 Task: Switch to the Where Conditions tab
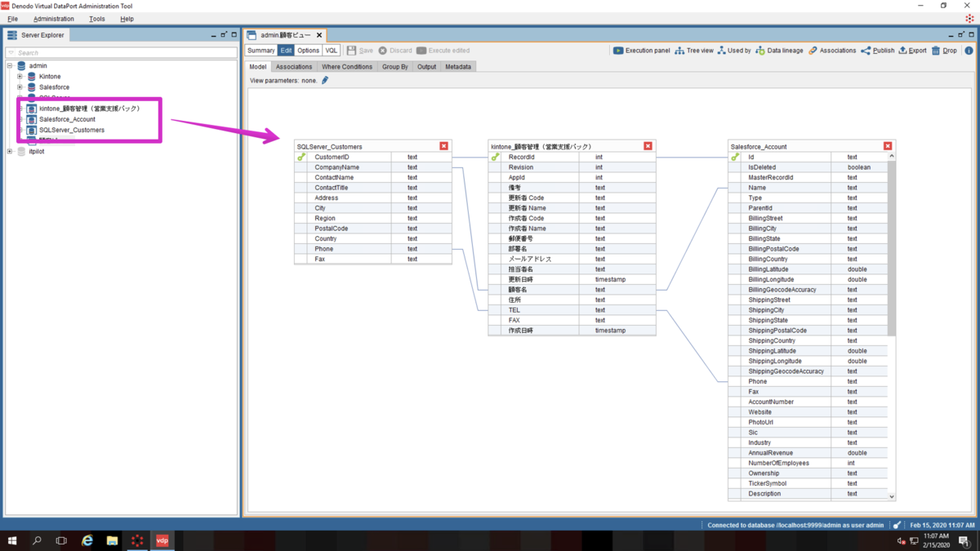click(347, 67)
